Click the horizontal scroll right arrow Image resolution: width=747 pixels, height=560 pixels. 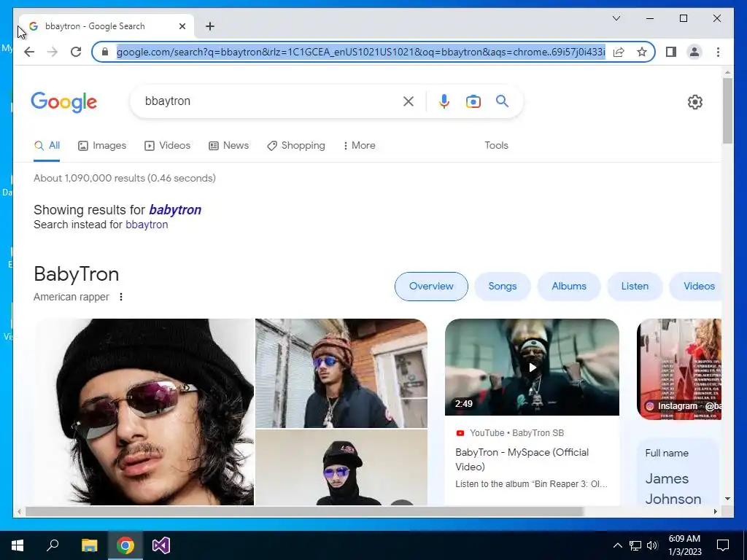716,512
